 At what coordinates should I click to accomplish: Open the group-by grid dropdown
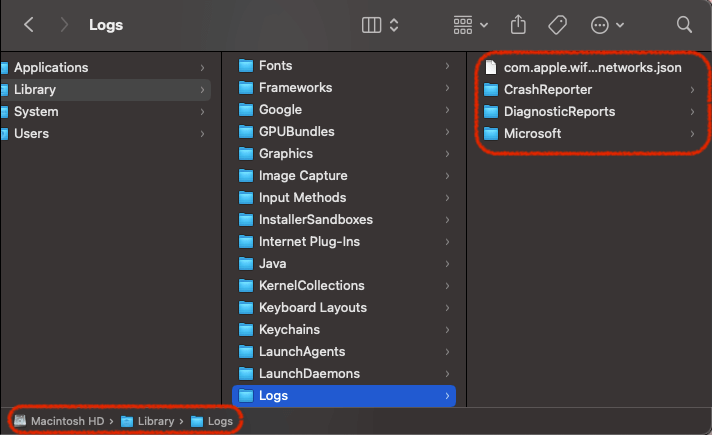tap(470, 24)
